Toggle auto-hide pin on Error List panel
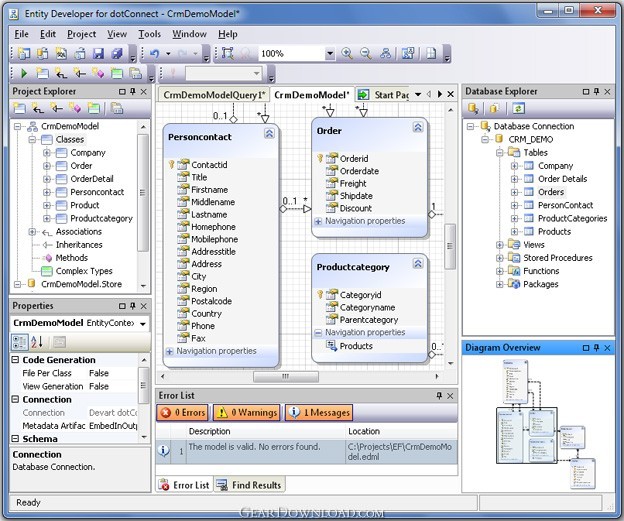 click(x=439, y=396)
